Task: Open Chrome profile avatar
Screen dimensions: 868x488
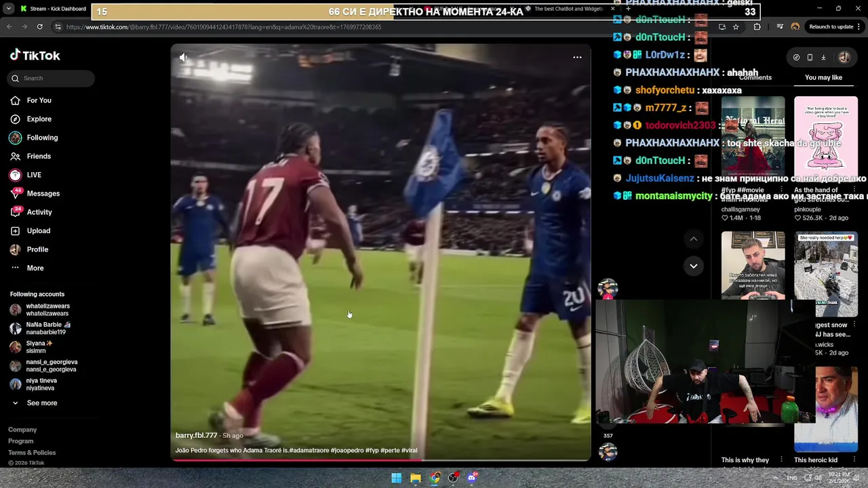Action: [x=795, y=26]
